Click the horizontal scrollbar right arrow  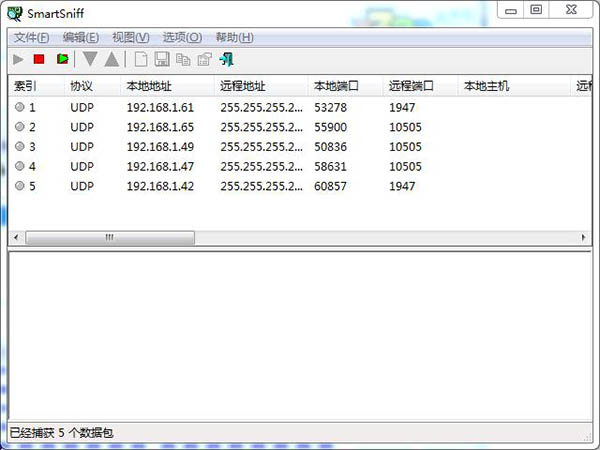584,238
